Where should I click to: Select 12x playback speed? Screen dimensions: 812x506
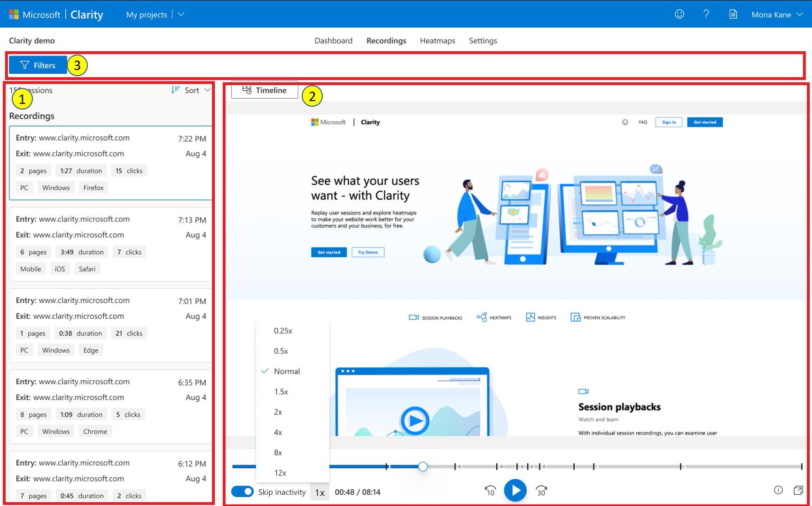(x=292, y=472)
